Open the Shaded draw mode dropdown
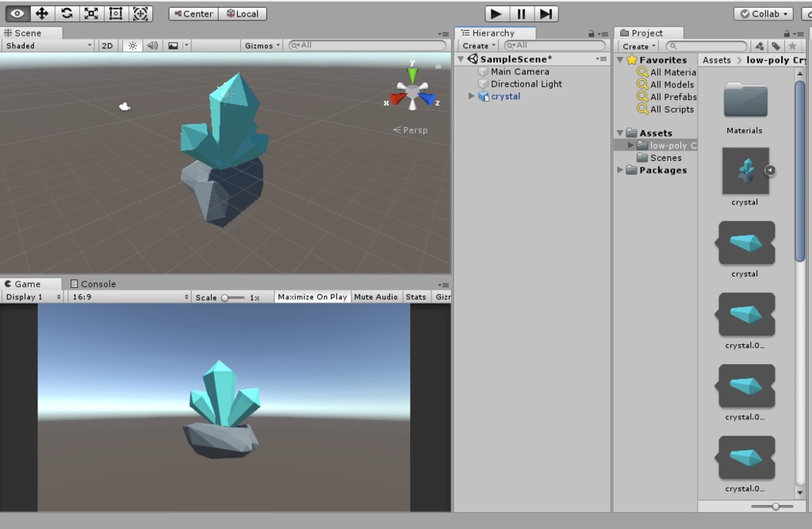 click(x=48, y=45)
